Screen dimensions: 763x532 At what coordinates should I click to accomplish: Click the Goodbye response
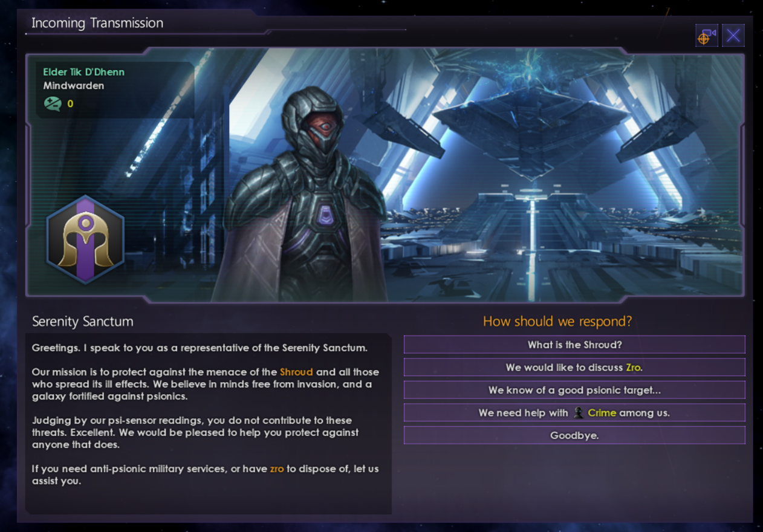tap(574, 435)
